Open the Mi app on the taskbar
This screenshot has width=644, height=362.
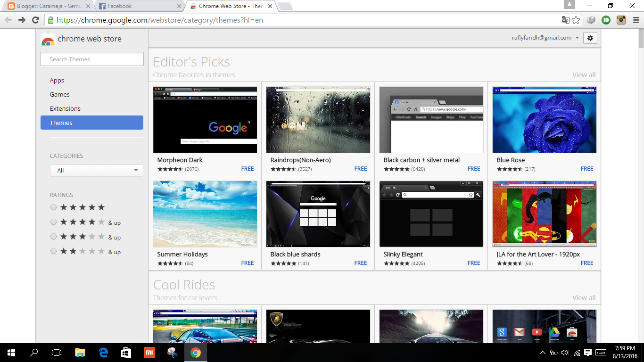point(149,353)
